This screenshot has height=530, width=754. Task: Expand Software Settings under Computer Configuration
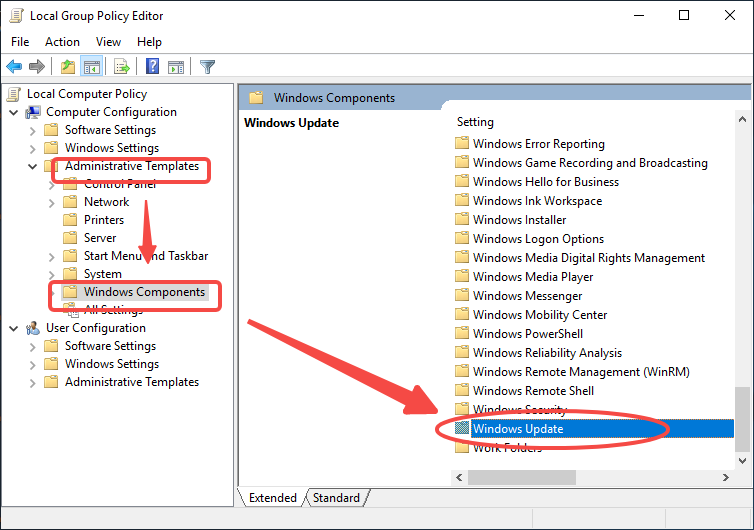(32, 131)
